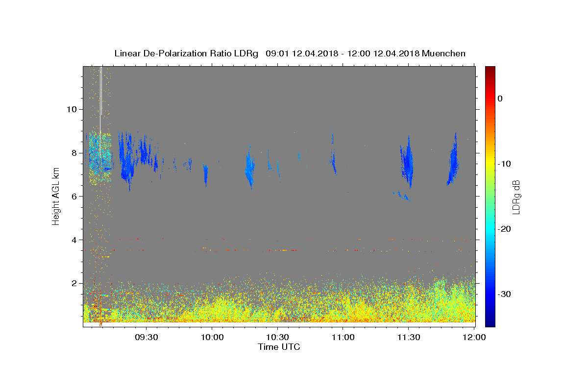Click the 11:00 time axis label

tap(343, 337)
